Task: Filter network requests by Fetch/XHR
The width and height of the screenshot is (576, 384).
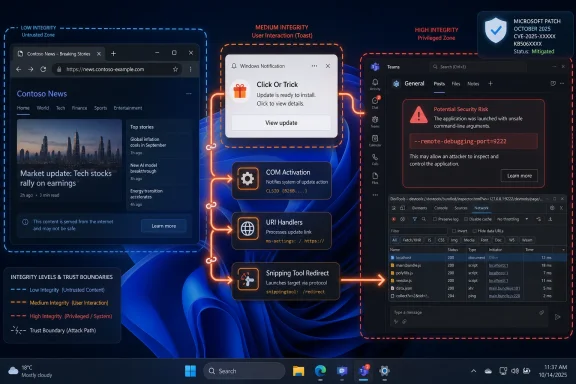Action: click(412, 240)
